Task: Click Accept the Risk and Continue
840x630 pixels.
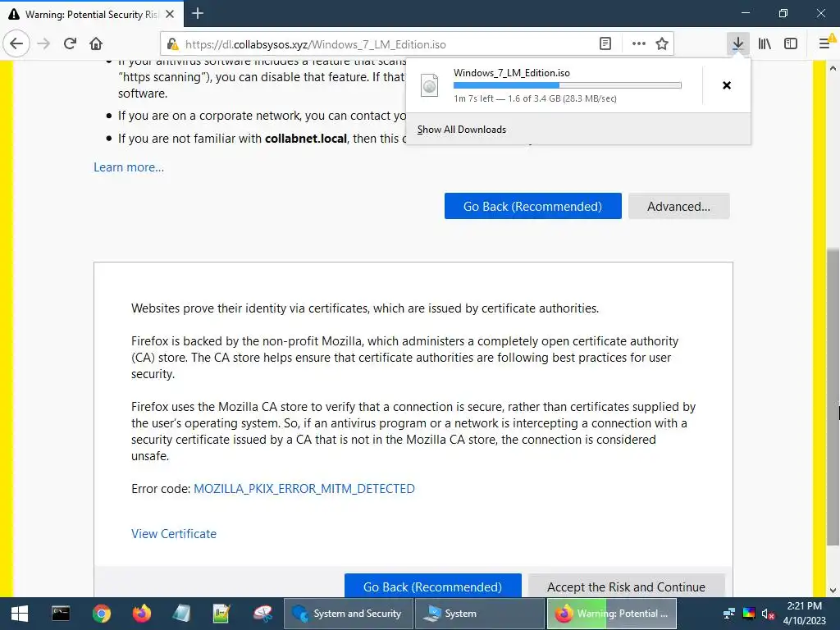Action: [x=626, y=586]
